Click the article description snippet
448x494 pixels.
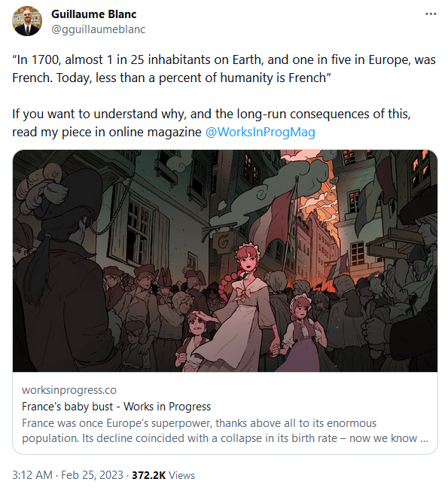coord(225,431)
